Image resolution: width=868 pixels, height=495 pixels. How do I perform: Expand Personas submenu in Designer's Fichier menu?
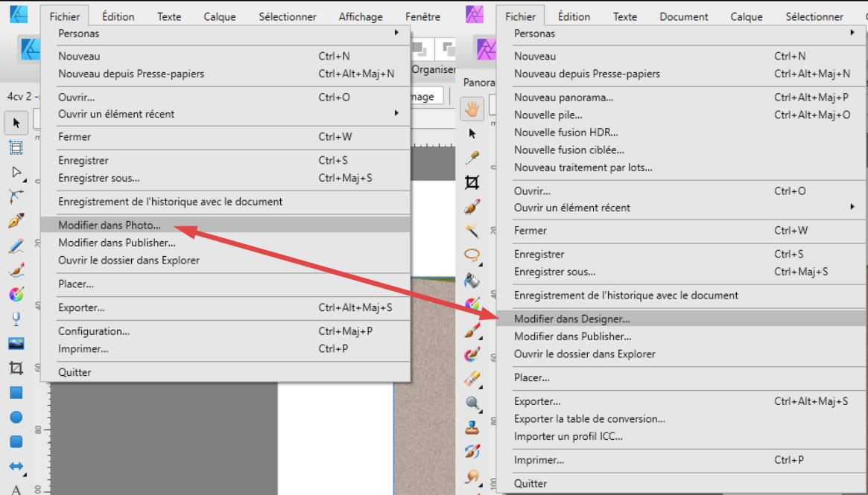pos(226,33)
